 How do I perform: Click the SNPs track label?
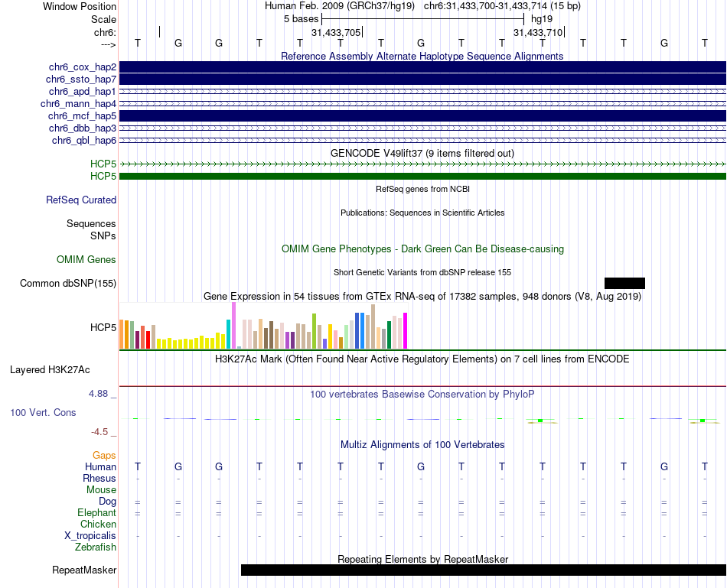[103, 236]
